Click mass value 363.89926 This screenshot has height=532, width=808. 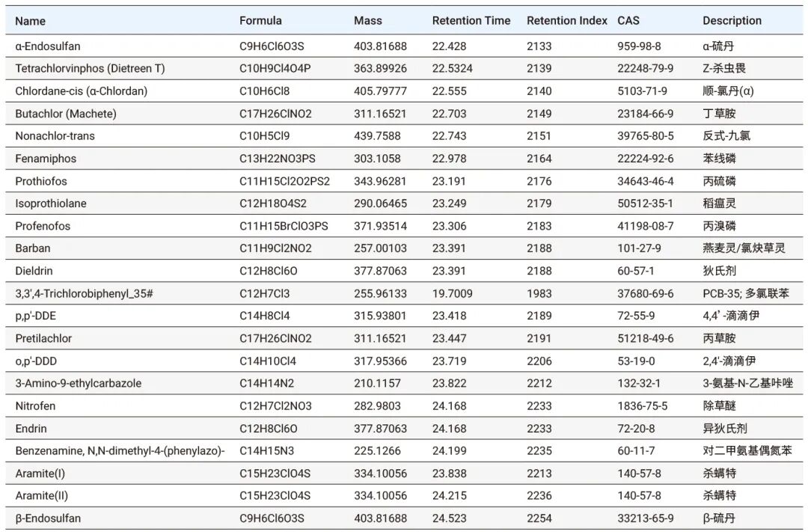point(380,68)
